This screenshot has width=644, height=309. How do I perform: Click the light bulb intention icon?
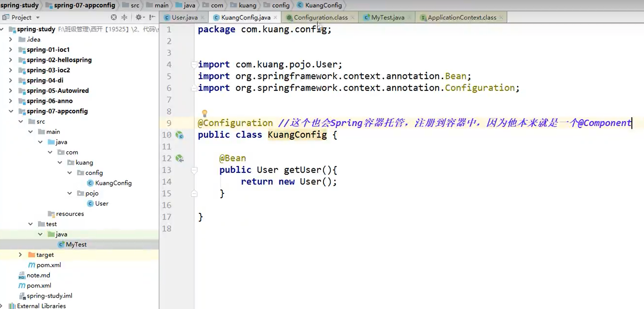pyautogui.click(x=205, y=113)
